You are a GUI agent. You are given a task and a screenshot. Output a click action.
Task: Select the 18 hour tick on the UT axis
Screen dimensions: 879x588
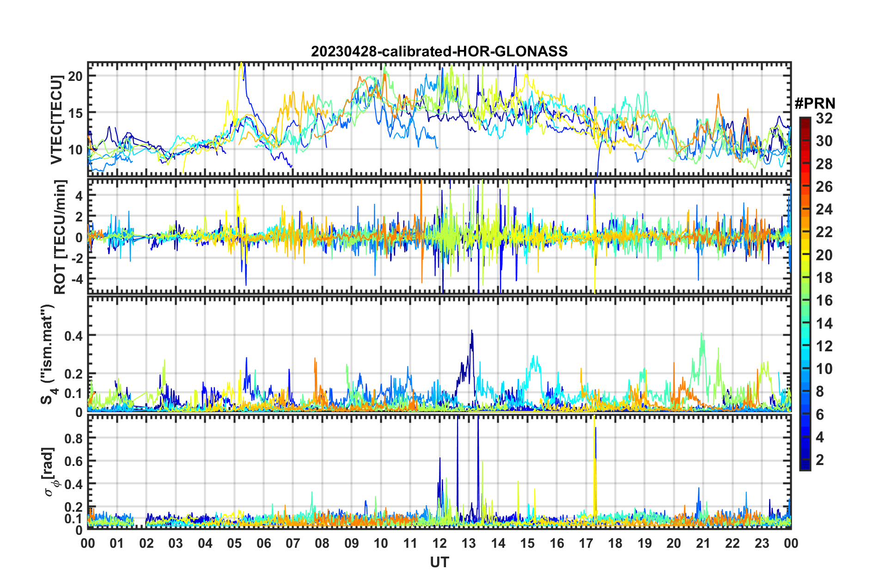pyautogui.click(x=615, y=543)
